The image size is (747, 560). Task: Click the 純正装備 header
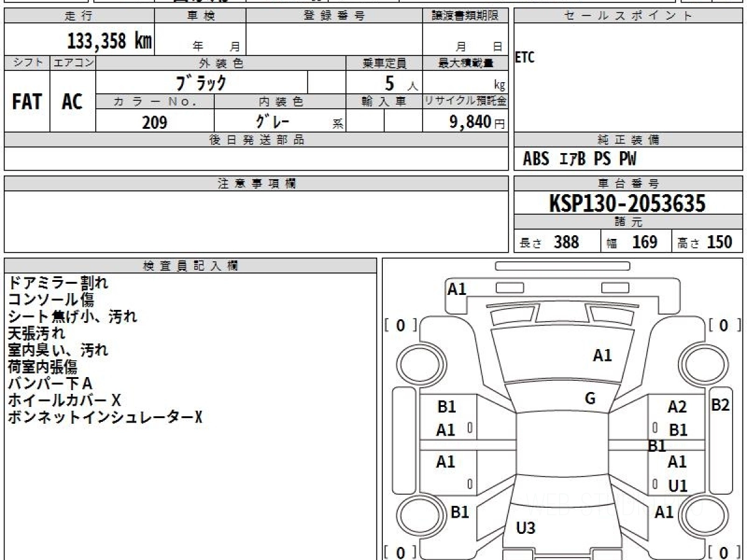point(628,140)
